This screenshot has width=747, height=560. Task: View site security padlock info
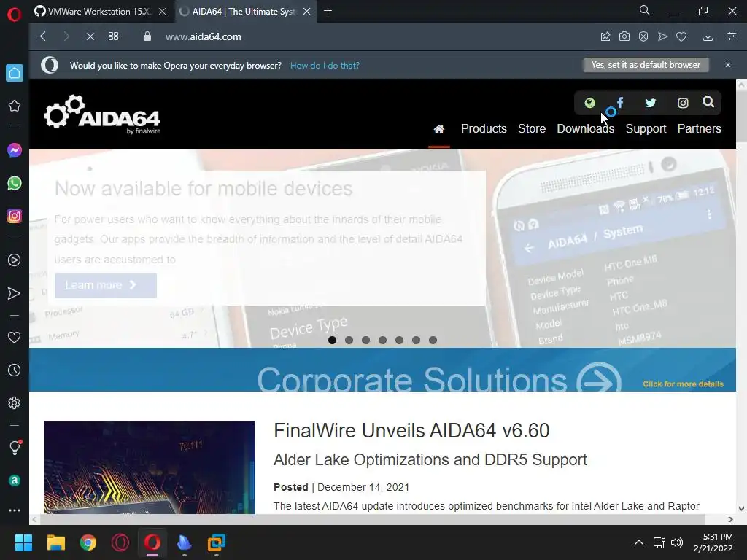[147, 36]
